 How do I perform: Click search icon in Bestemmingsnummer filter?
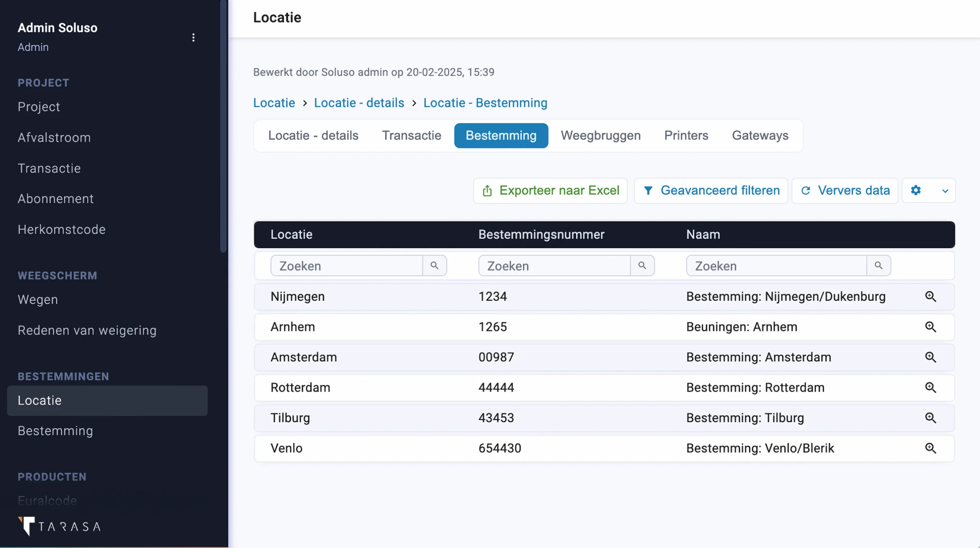coord(642,266)
